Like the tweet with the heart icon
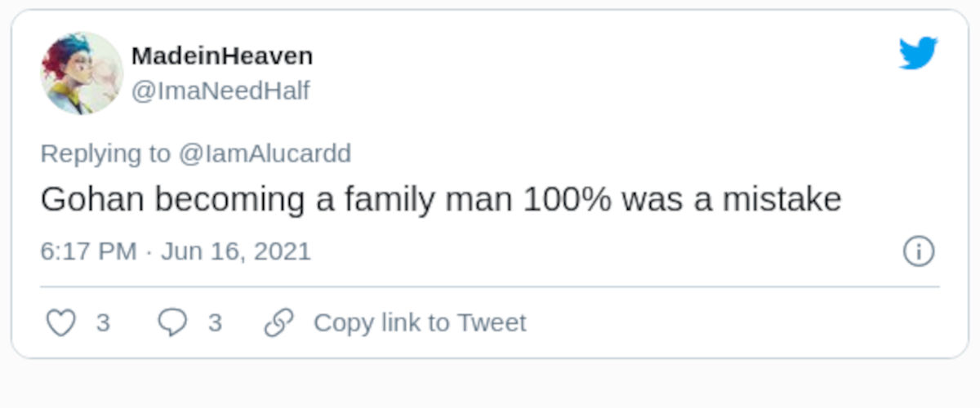This screenshot has height=408, width=980. [60, 323]
